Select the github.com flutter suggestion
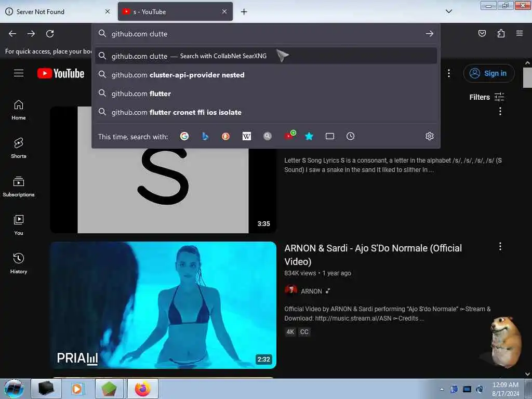The height and width of the screenshot is (399, 532). pyautogui.click(x=266, y=94)
